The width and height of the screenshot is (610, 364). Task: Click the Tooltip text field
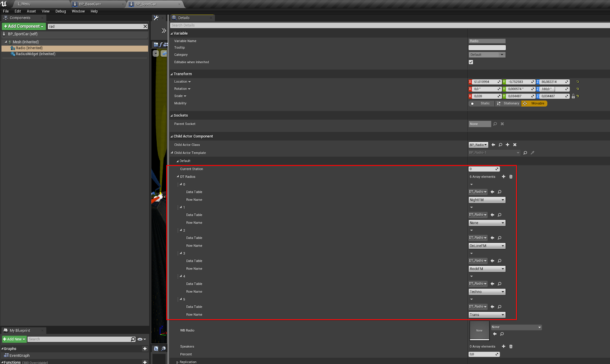487,48
